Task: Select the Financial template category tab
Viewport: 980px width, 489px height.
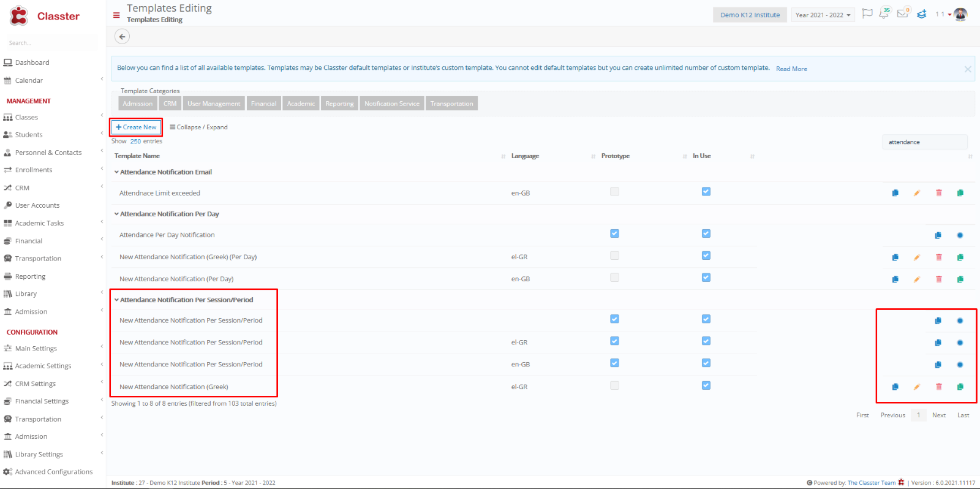Action: click(264, 104)
